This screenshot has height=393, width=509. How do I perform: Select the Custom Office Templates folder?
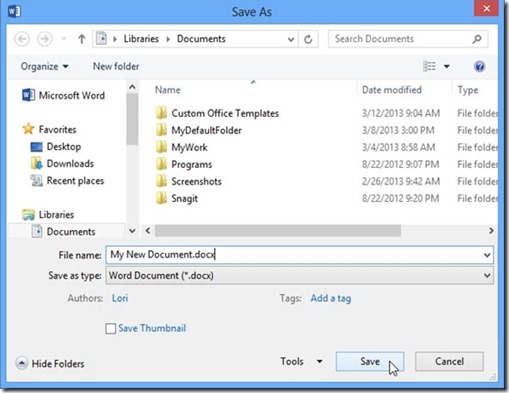217,113
